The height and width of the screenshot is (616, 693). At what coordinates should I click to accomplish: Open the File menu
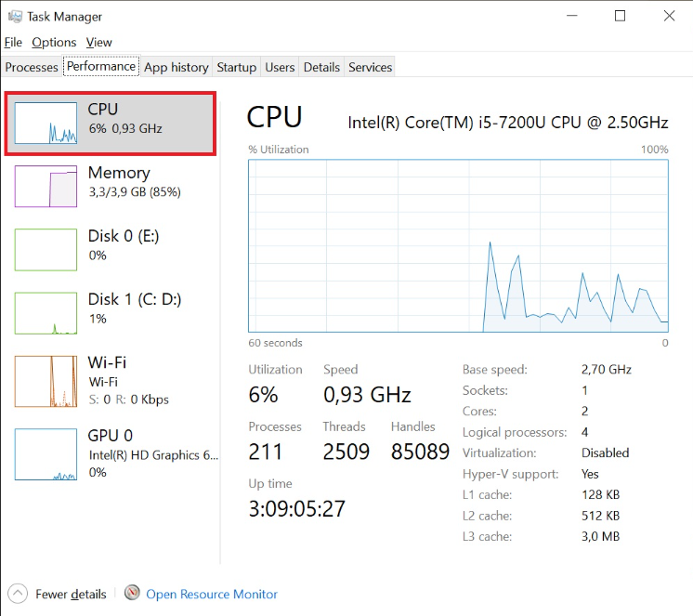point(13,42)
